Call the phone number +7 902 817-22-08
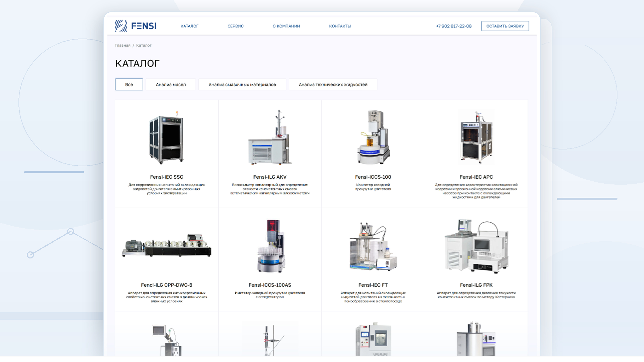 [x=454, y=26]
